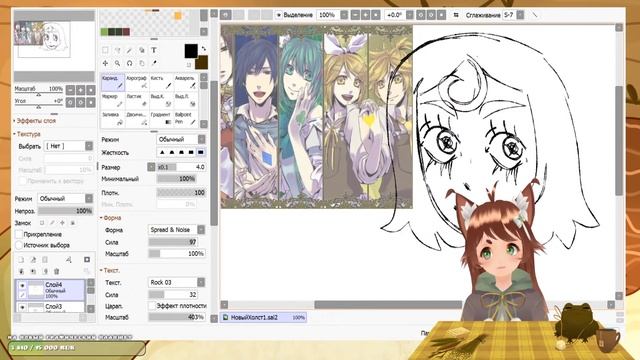Create a new layer in layers panel
The image size is (640, 360).
point(21,260)
